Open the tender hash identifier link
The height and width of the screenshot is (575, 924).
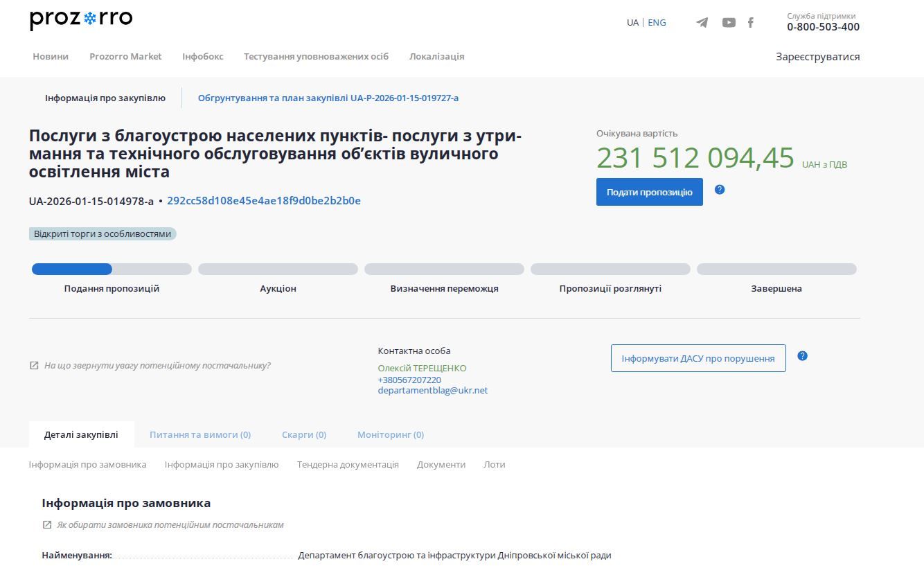263,201
